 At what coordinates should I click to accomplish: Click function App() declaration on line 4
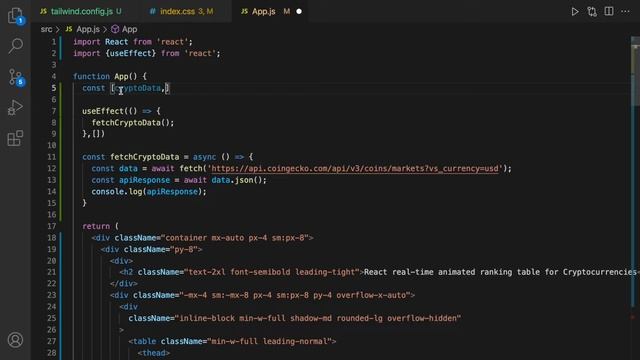click(105, 76)
